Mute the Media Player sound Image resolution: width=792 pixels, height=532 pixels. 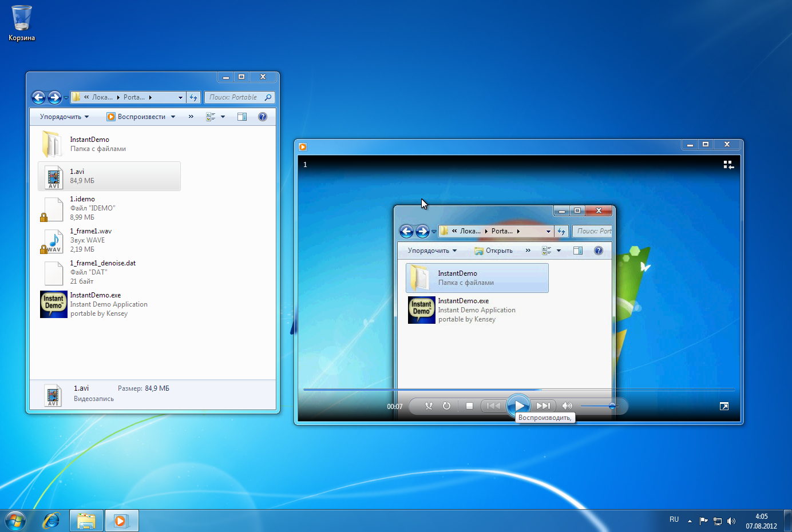click(567, 406)
